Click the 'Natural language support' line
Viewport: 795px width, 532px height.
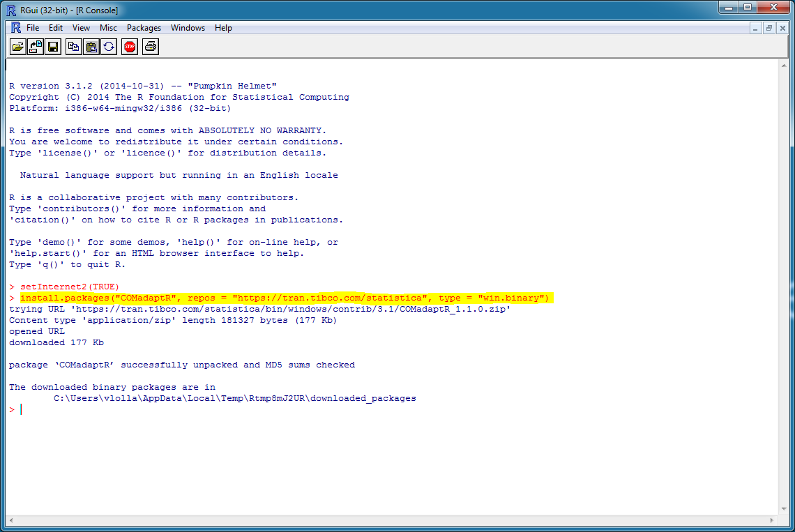coord(179,176)
